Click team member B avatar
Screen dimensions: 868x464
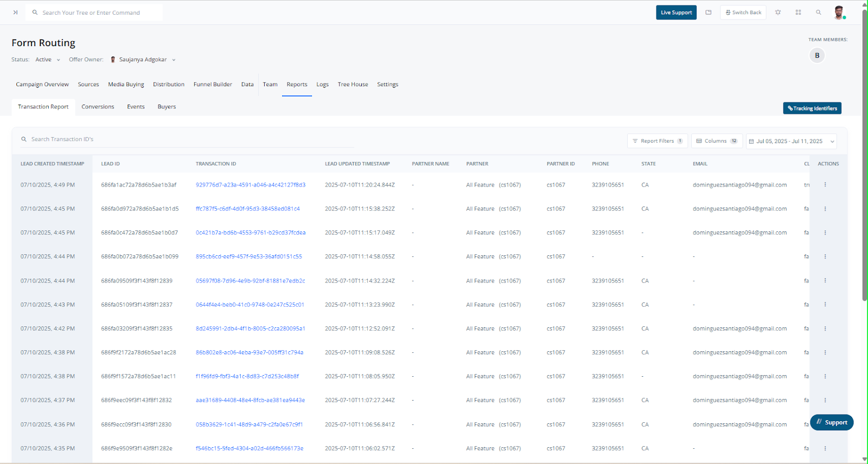[817, 55]
